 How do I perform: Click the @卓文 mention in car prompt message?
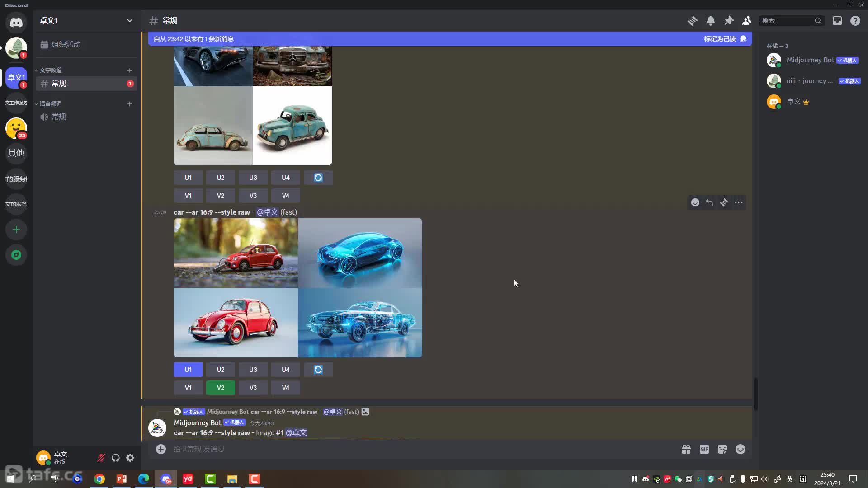point(268,212)
